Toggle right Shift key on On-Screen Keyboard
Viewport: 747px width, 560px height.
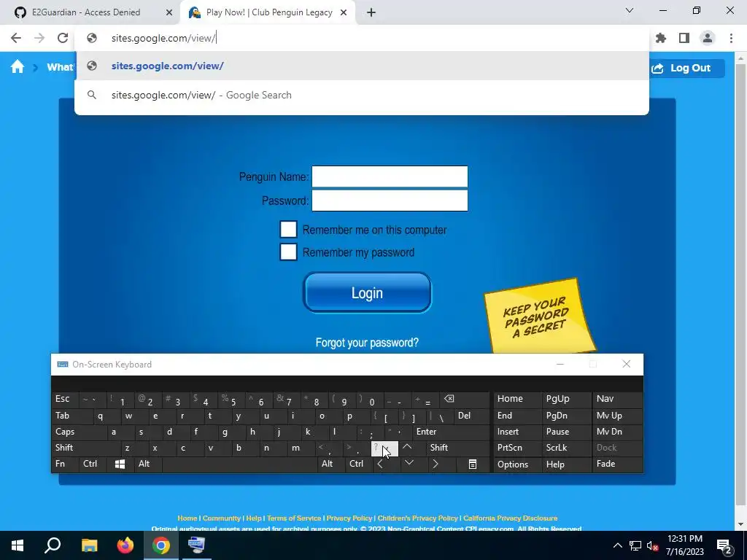(x=458, y=448)
